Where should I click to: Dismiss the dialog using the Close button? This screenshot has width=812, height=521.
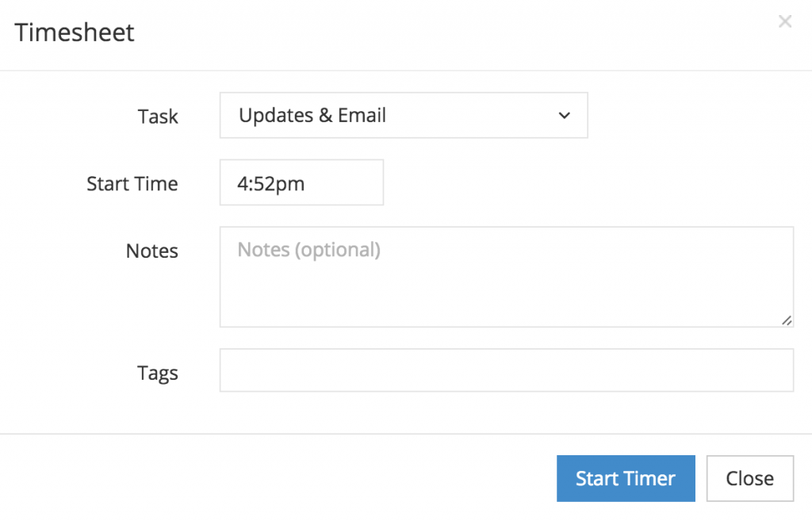(x=749, y=478)
